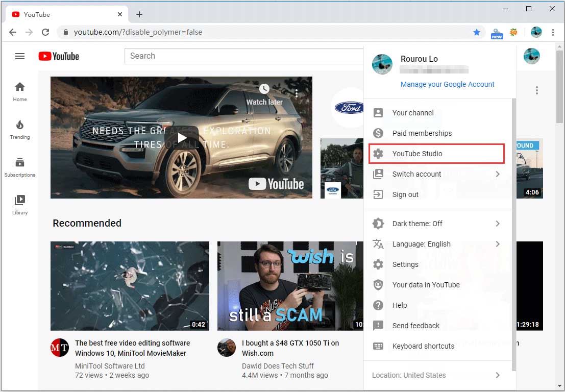Expand the Switch account submenu
Image resolution: width=565 pixels, height=392 pixels.
click(497, 174)
